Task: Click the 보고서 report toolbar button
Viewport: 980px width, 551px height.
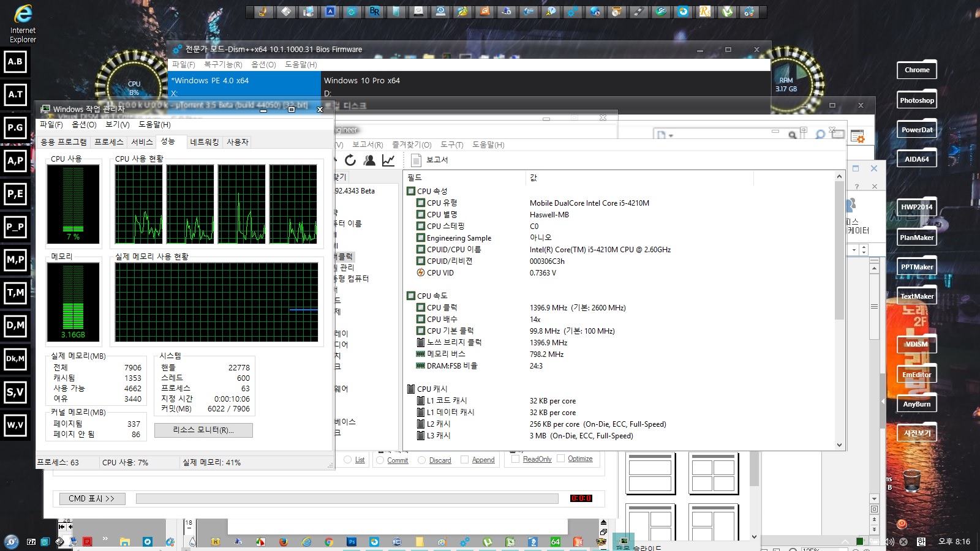Action: click(429, 160)
